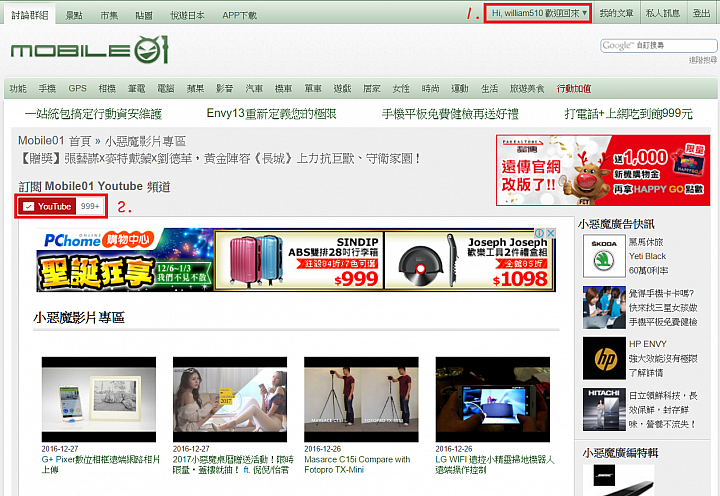The image size is (720, 496).
Task: Open the 手機 category menu
Action: click(47, 88)
